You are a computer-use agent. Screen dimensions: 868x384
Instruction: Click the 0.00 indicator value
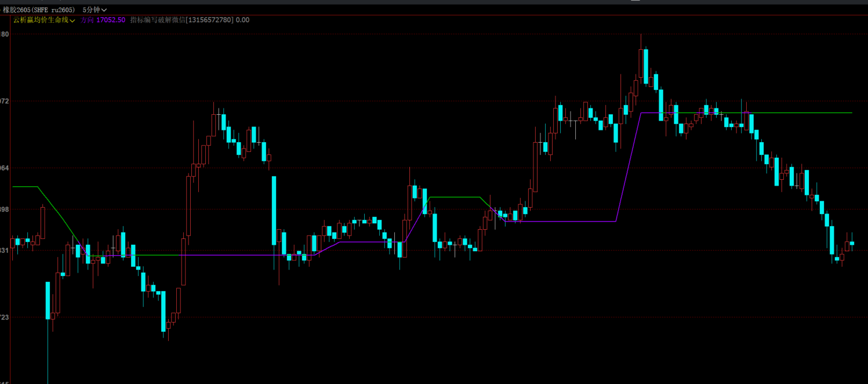click(242, 20)
